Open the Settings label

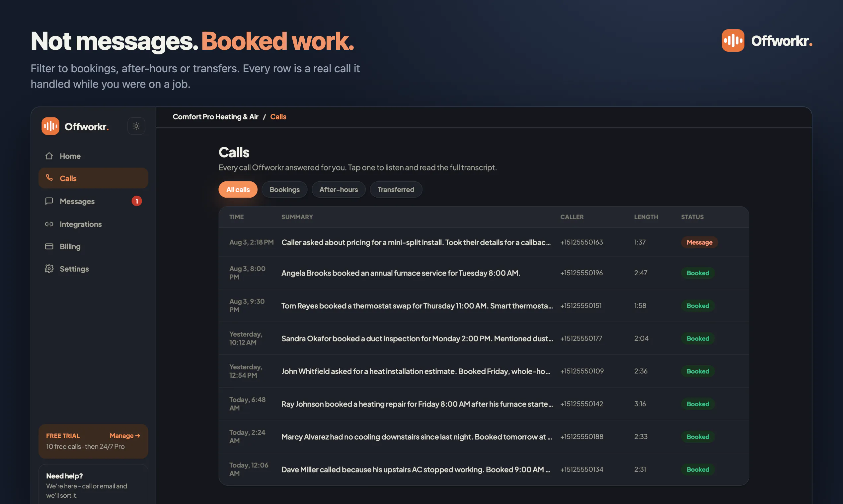[74, 269]
